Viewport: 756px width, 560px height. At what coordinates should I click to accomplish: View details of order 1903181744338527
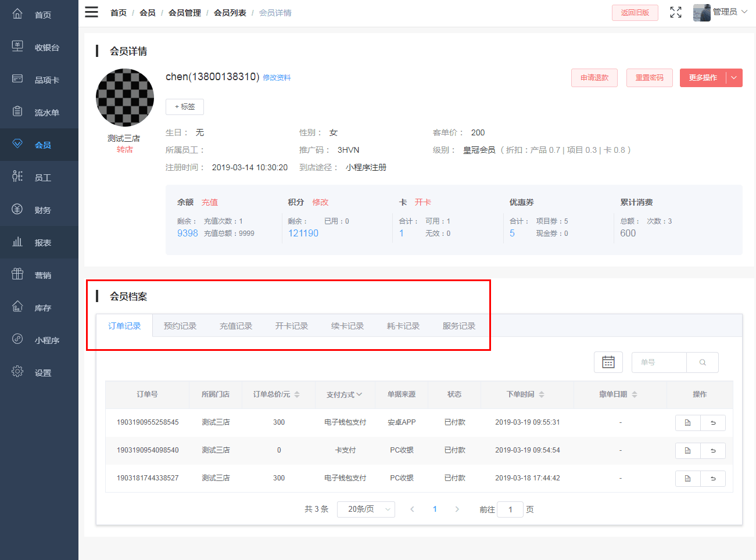coord(688,479)
